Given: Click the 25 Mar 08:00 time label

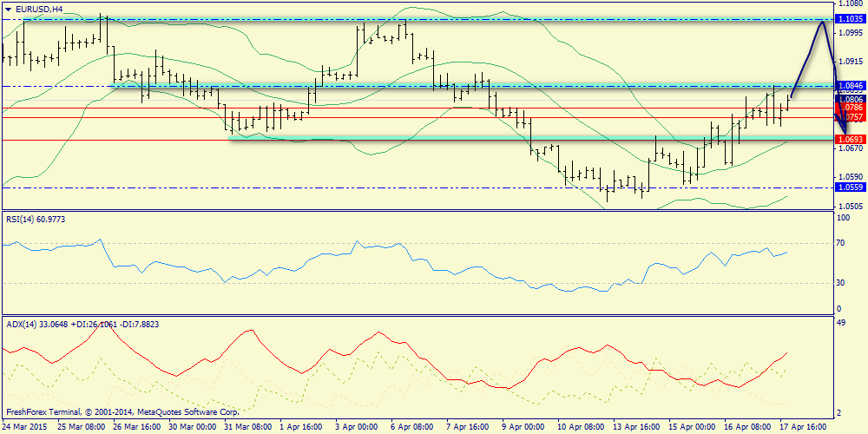Looking at the screenshot, I should coord(80,427).
